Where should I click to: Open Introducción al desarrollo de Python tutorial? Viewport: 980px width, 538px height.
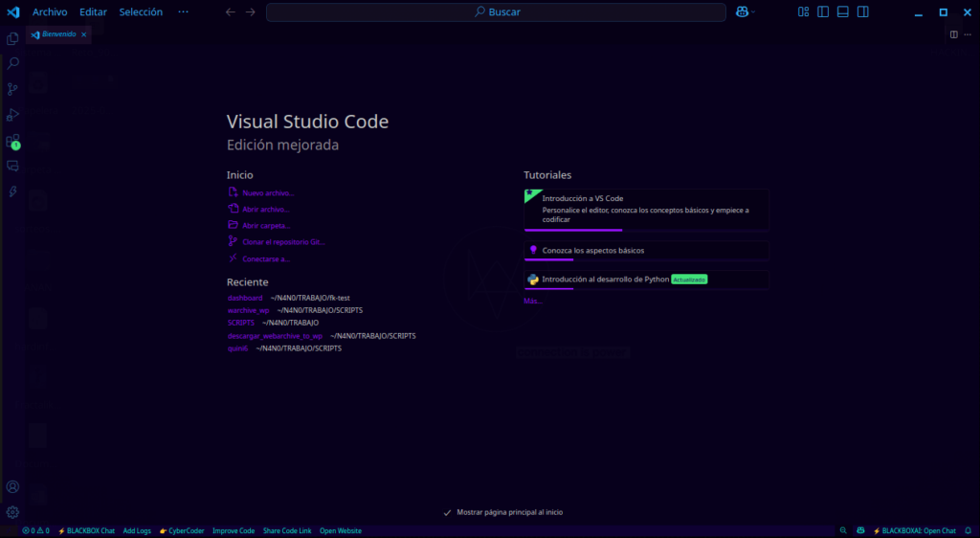[646, 280]
